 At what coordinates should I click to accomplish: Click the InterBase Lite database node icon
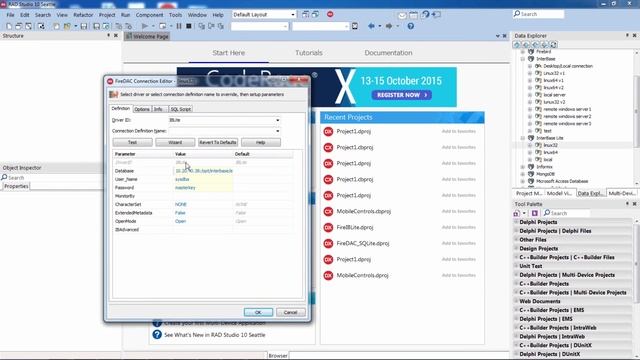point(531,138)
